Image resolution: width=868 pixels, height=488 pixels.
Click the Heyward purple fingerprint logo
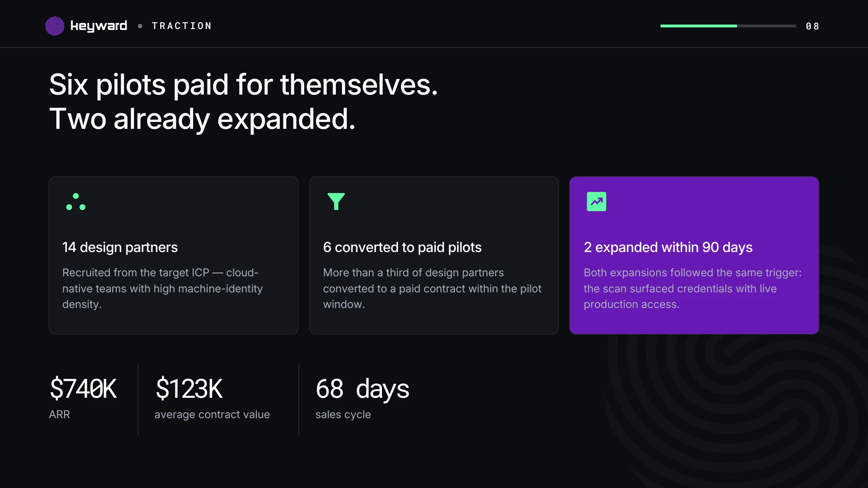pyautogui.click(x=55, y=26)
